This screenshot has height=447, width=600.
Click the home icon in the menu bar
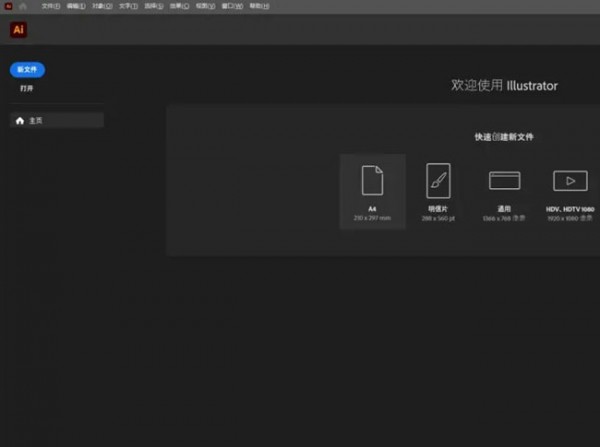[23, 6]
